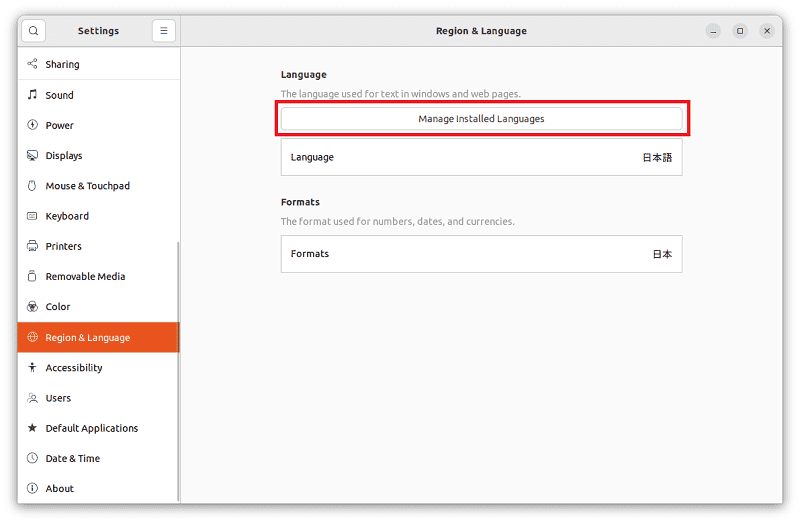This screenshot has height=523, width=800.
Task: Open the Accessibility panel
Action: coord(98,367)
